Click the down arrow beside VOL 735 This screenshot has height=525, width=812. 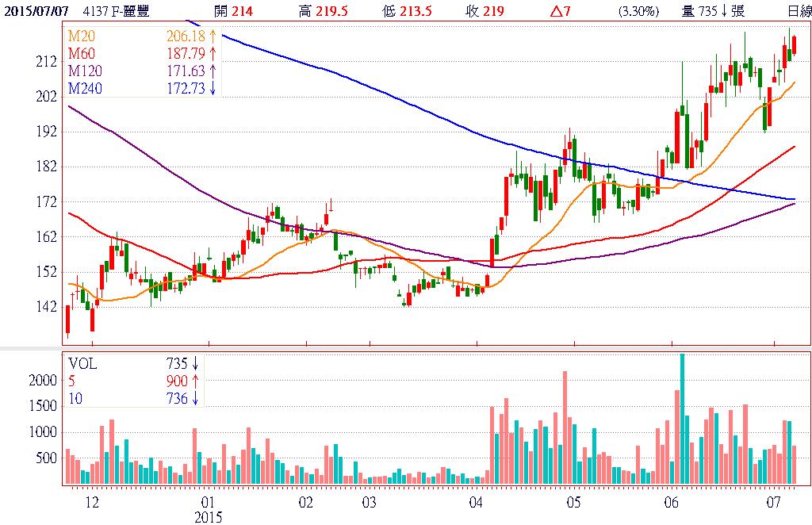click(194, 364)
